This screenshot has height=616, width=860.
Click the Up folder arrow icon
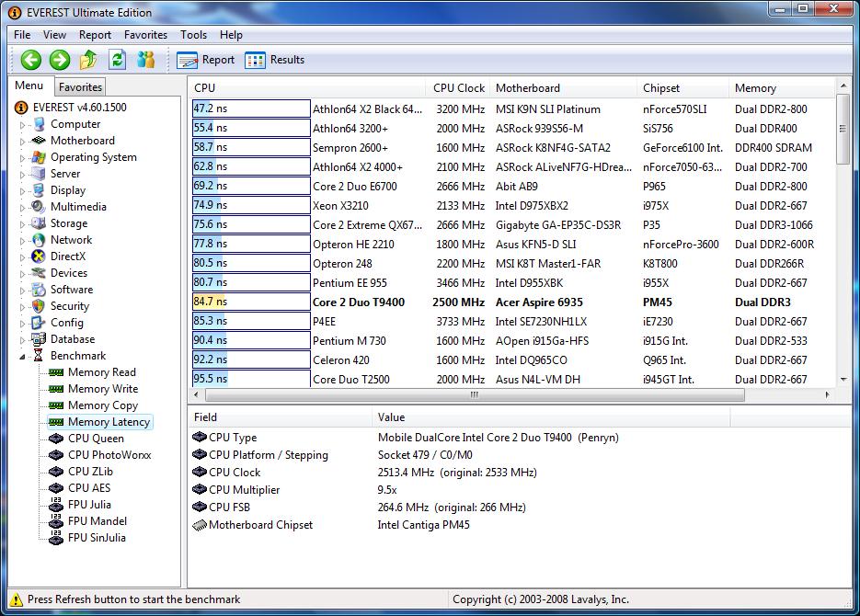tap(88, 60)
